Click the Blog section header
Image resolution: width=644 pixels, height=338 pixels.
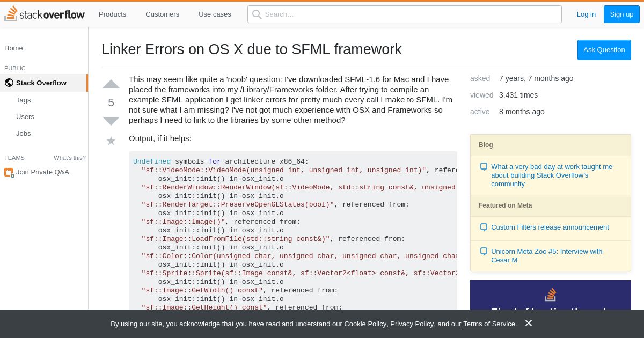tap(551, 145)
